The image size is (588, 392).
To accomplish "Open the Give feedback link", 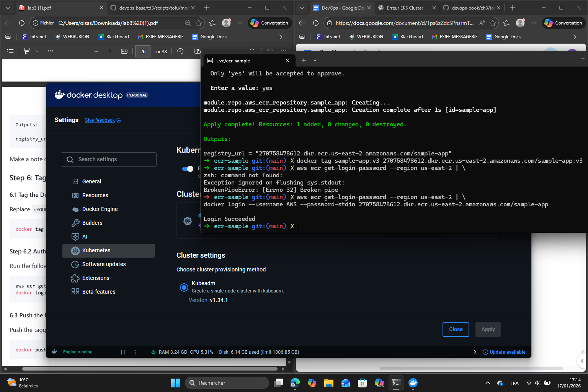I will pyautogui.click(x=100, y=120).
